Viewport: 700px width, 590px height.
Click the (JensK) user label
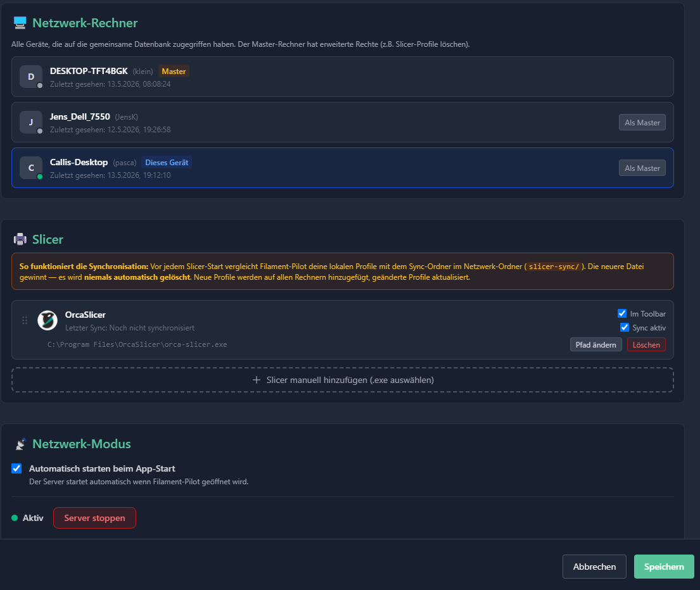tap(126, 117)
